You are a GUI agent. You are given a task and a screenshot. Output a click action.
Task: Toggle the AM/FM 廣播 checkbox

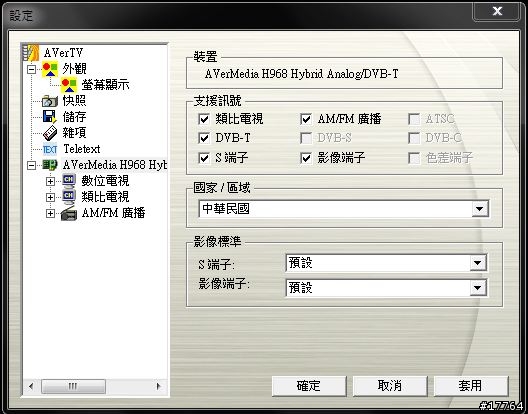[306, 119]
